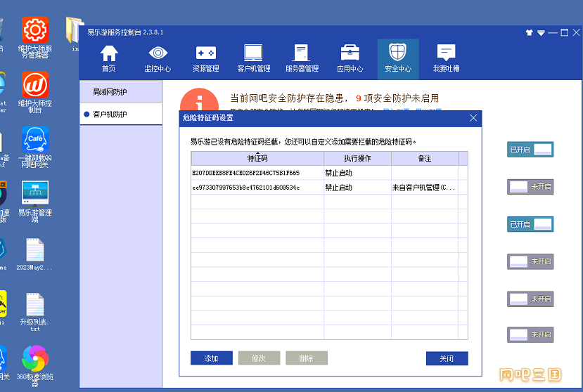Open 我要吐槽 feedback icon
583x392 pixels.
(446, 59)
